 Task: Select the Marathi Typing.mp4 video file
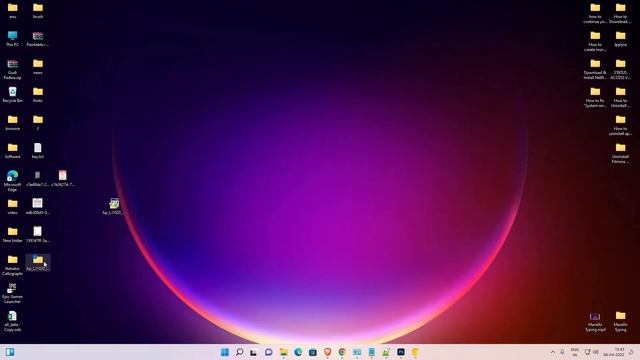(595, 321)
